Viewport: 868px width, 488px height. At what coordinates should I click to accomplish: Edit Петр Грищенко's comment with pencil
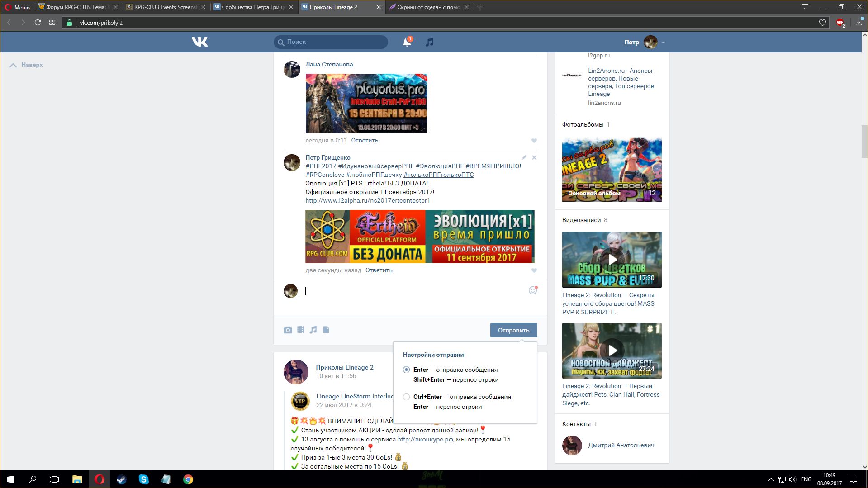[x=524, y=157]
